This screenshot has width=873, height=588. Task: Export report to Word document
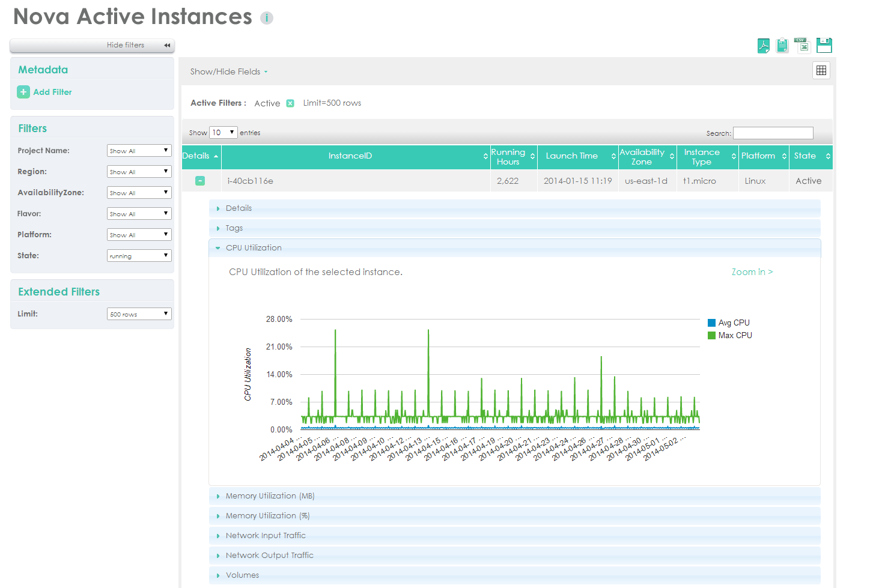[782, 46]
